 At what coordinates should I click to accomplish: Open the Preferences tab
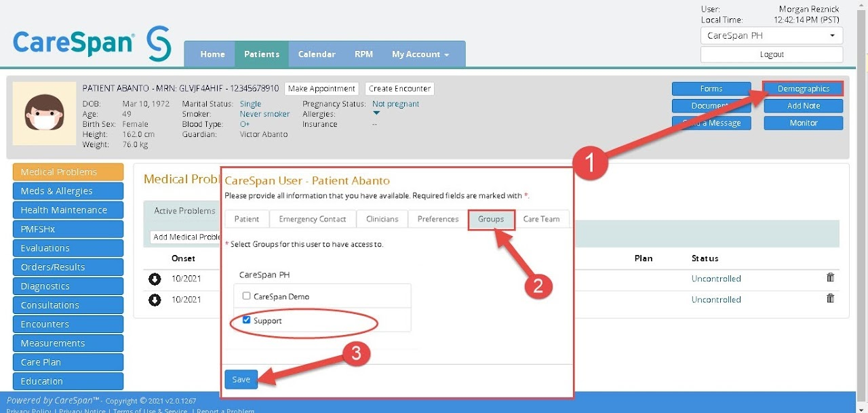(x=438, y=219)
